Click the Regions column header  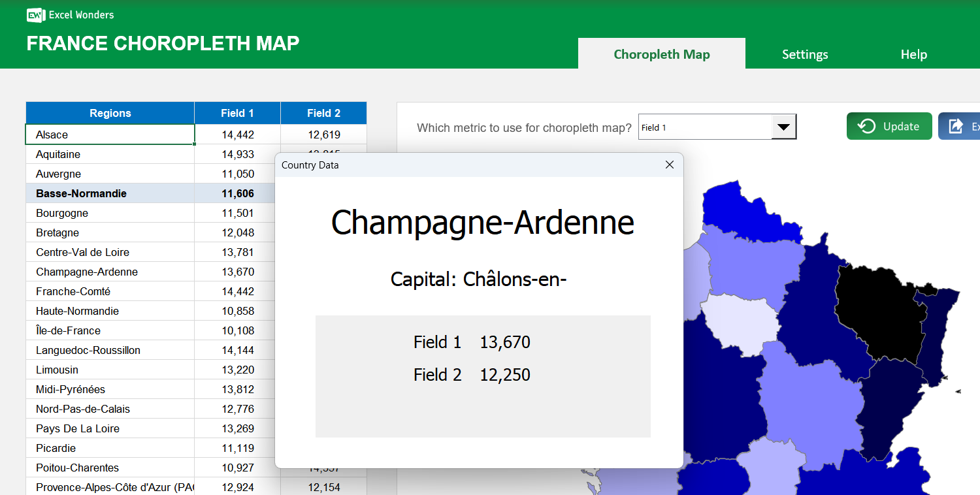tap(109, 112)
